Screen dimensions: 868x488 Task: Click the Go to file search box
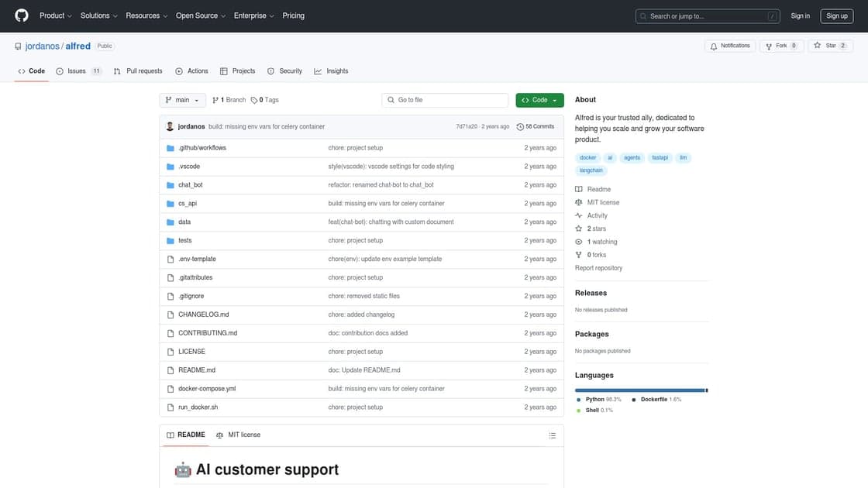coord(446,98)
